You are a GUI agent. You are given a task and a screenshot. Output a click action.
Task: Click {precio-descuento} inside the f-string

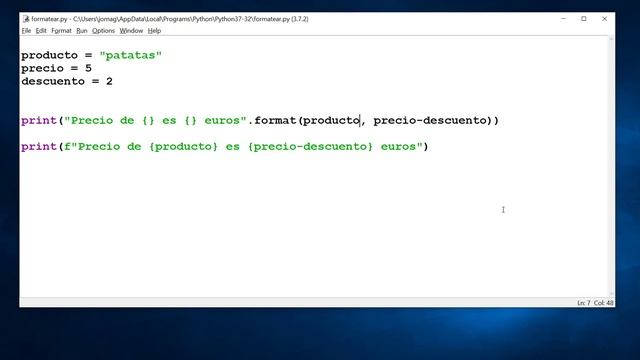coord(310,147)
